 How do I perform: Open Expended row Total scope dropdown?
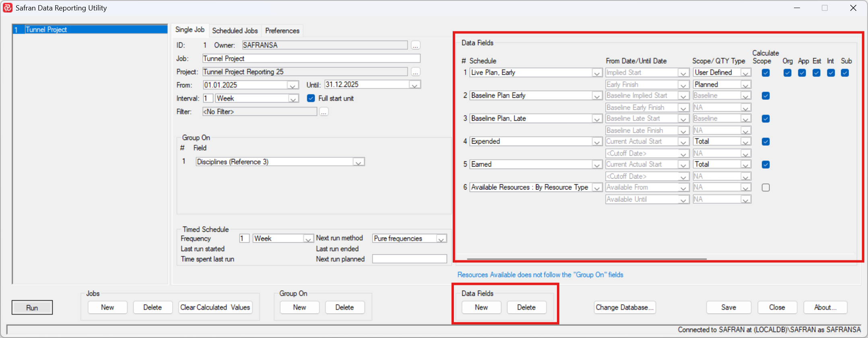(746, 142)
